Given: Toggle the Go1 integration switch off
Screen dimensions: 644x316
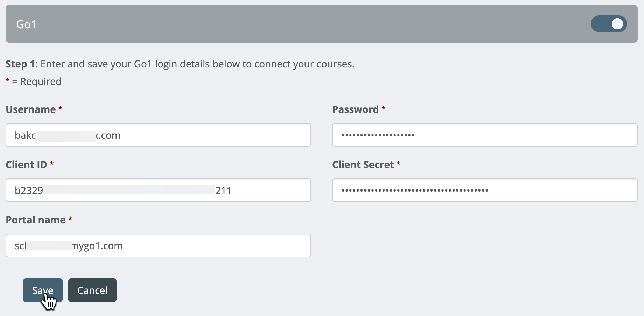Looking at the screenshot, I should [609, 24].
